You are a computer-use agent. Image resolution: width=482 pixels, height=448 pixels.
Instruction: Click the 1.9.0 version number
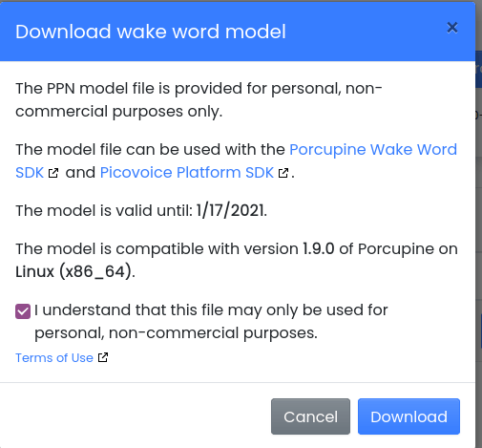pyautogui.click(x=319, y=248)
